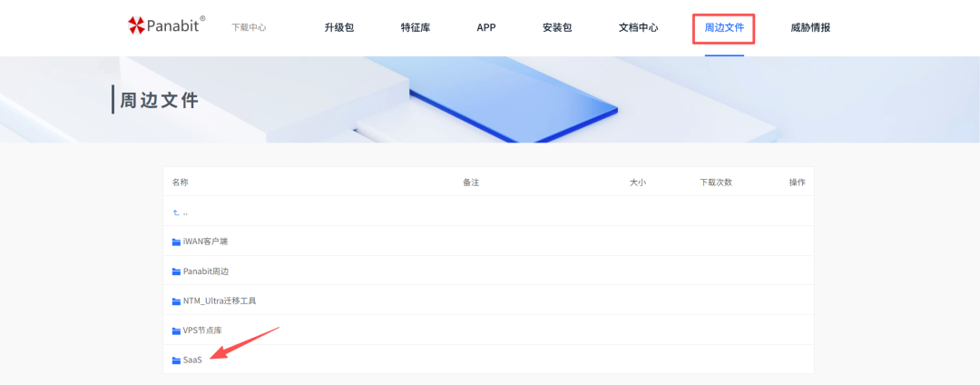Image resolution: width=980 pixels, height=385 pixels.
Task: Open the 升级包 menu
Action: click(x=339, y=27)
